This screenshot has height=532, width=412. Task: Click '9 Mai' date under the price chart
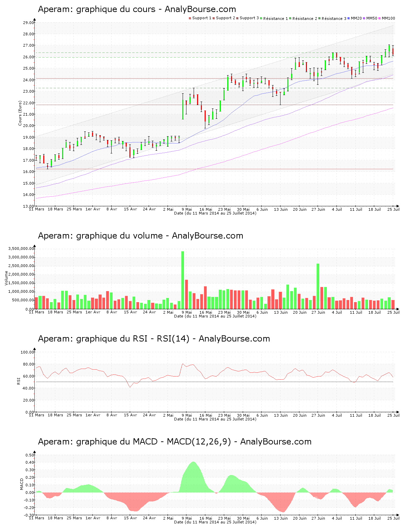tap(187, 209)
